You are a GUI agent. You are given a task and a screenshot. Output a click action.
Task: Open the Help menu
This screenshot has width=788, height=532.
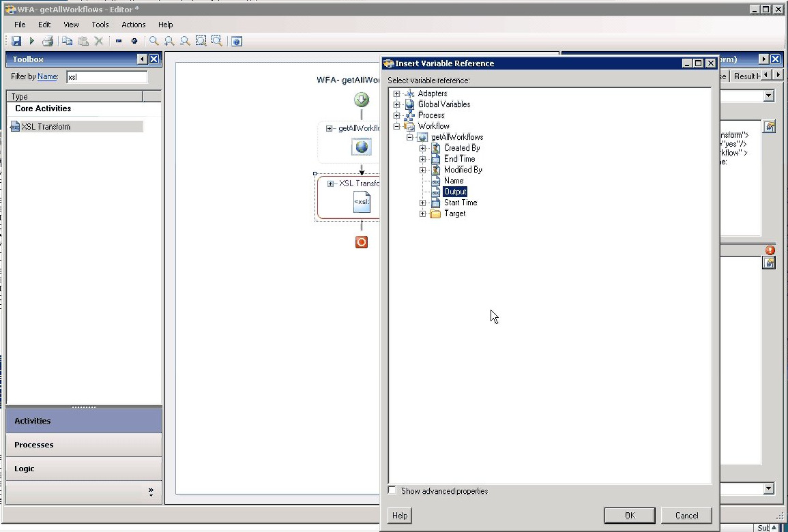pos(165,25)
